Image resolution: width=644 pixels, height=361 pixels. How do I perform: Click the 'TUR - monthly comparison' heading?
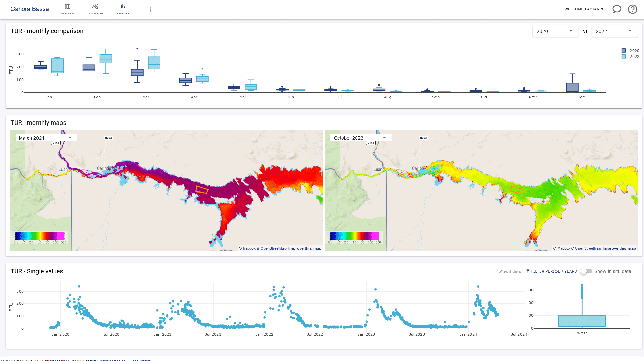pyautogui.click(x=47, y=31)
